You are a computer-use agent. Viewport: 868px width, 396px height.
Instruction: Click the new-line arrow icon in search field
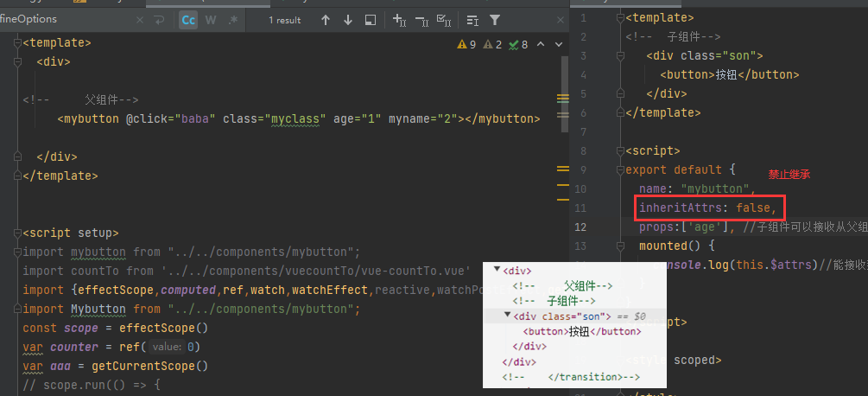tap(160, 20)
